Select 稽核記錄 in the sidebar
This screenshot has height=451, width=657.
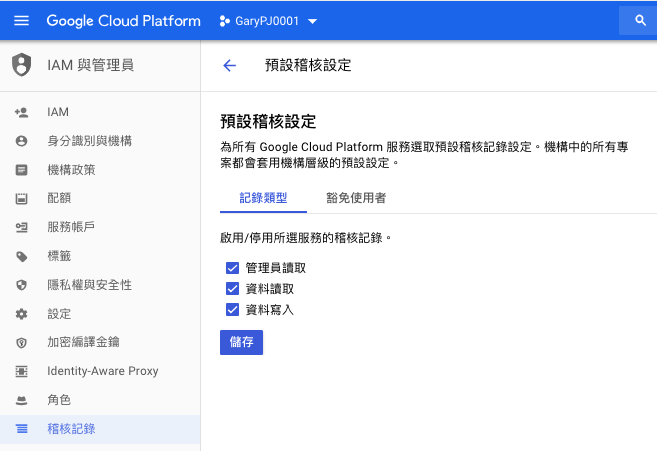(x=71, y=429)
